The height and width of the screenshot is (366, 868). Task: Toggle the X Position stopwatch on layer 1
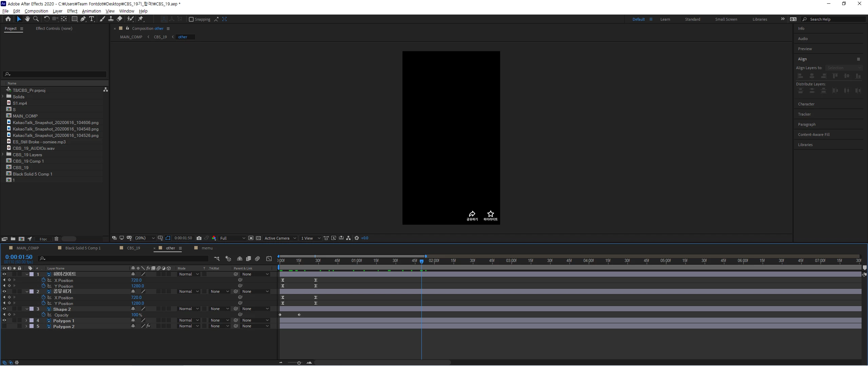[43, 280]
